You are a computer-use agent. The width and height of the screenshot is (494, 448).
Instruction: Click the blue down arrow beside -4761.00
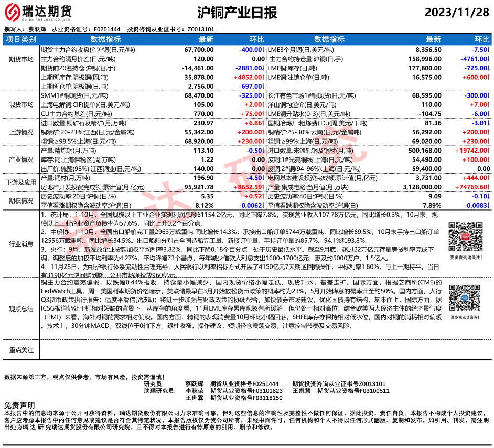tap(488, 59)
